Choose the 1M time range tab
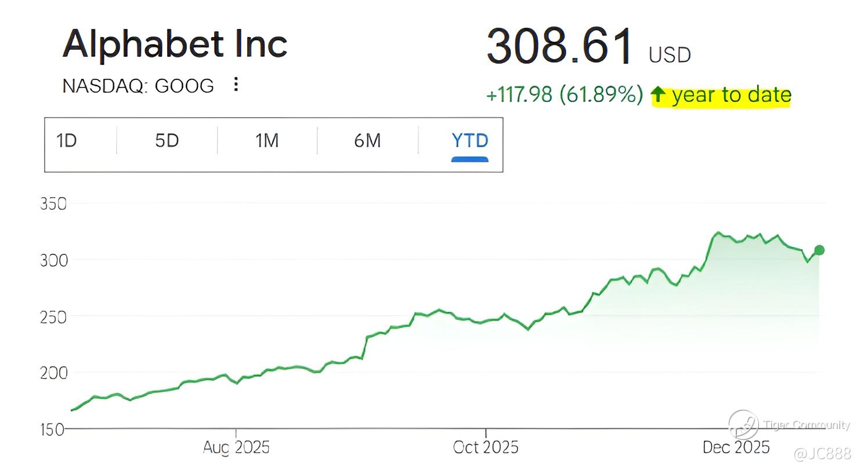This screenshot has height=473, width=868. [x=267, y=141]
